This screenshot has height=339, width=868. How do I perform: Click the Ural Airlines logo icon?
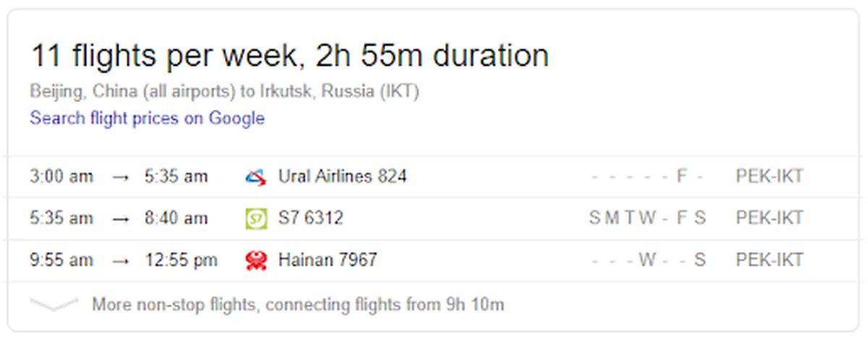(x=256, y=176)
